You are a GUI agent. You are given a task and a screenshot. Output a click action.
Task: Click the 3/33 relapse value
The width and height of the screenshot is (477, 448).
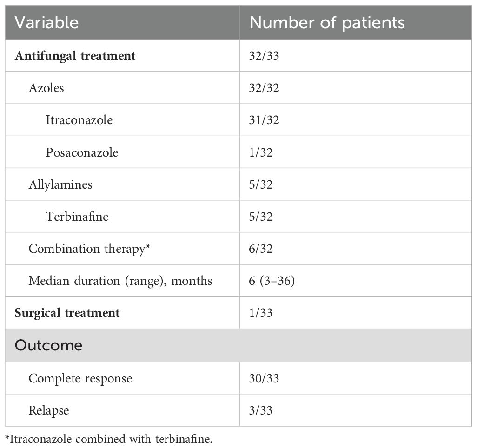(x=261, y=410)
